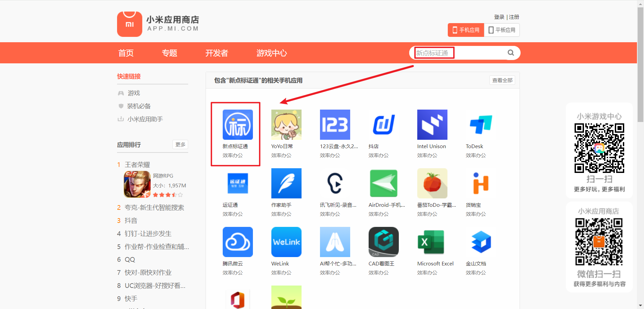644x309 pixels.
Task: Open QQ ranking entry
Action: tap(130, 260)
